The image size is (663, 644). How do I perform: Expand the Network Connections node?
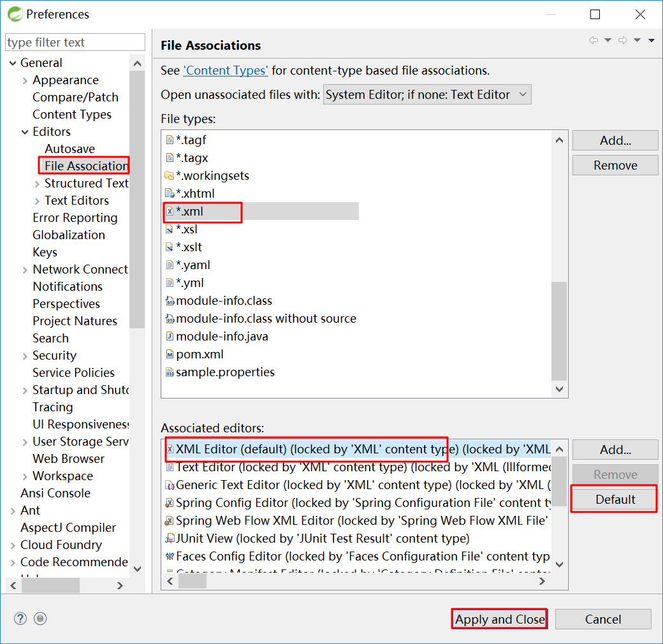coord(25,270)
